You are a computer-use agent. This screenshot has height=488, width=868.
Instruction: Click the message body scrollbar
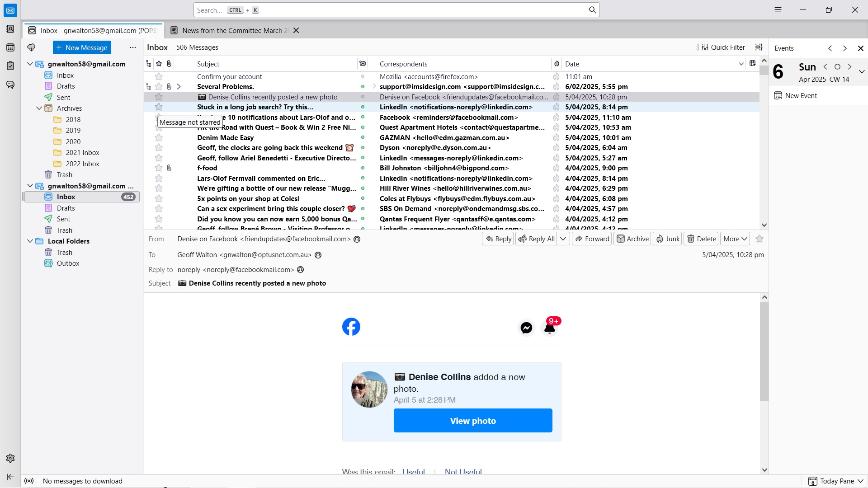click(764, 352)
